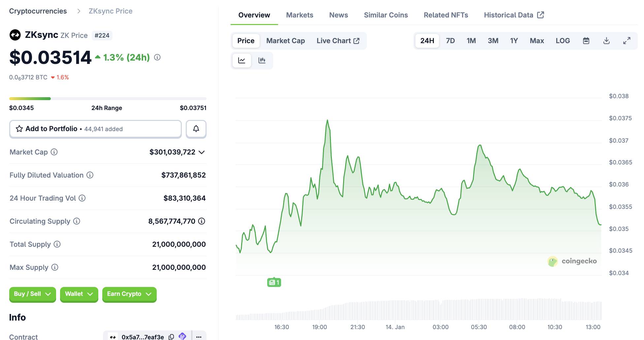
Task: Toggle the LOG scale option
Action: point(563,41)
